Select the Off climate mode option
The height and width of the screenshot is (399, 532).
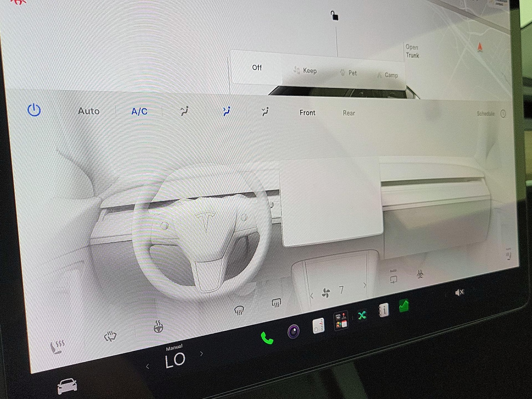[x=257, y=67]
